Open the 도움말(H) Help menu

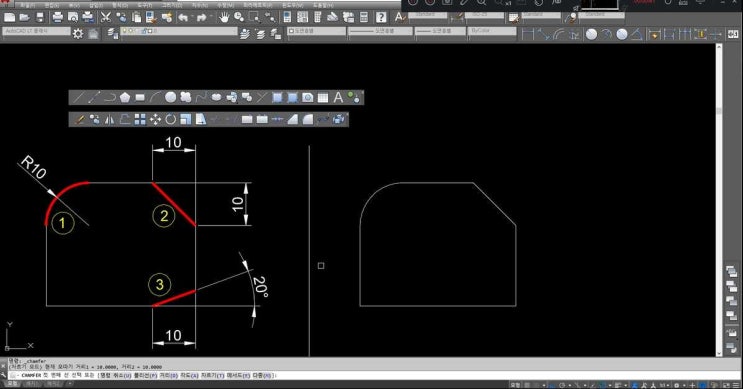click(323, 5)
